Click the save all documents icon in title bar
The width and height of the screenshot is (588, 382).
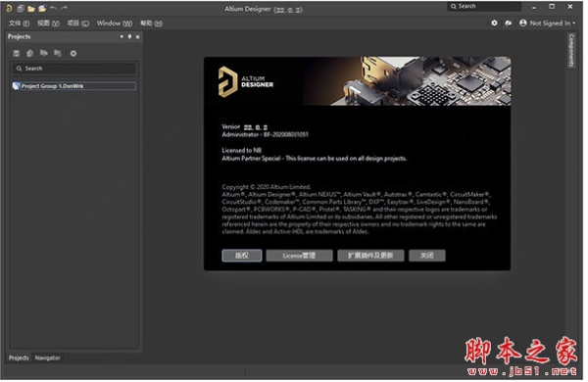[x=21, y=8]
